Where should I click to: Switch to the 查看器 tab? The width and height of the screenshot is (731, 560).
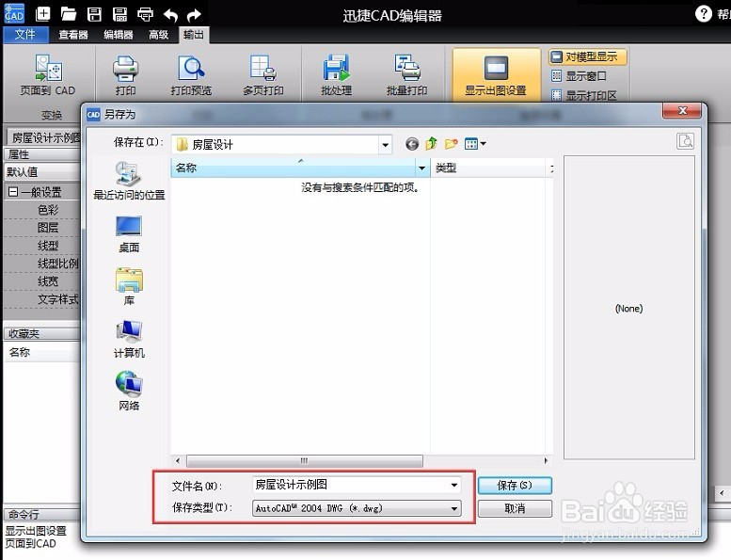click(x=73, y=35)
